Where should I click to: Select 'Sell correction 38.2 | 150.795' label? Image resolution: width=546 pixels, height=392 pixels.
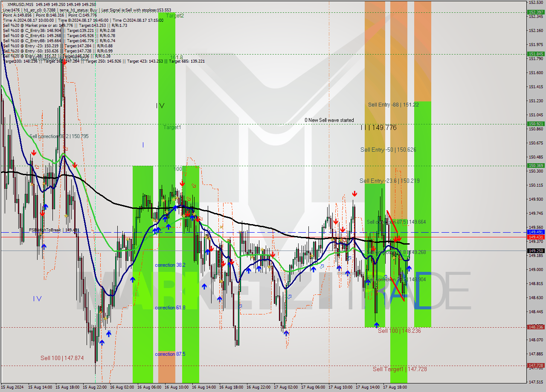59,136
